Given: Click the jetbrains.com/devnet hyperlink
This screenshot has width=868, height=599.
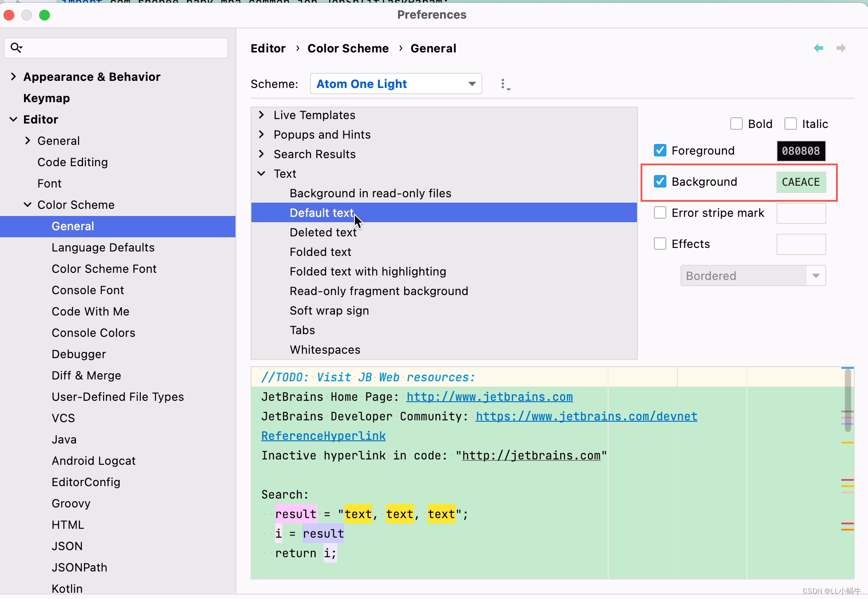Looking at the screenshot, I should [x=586, y=416].
